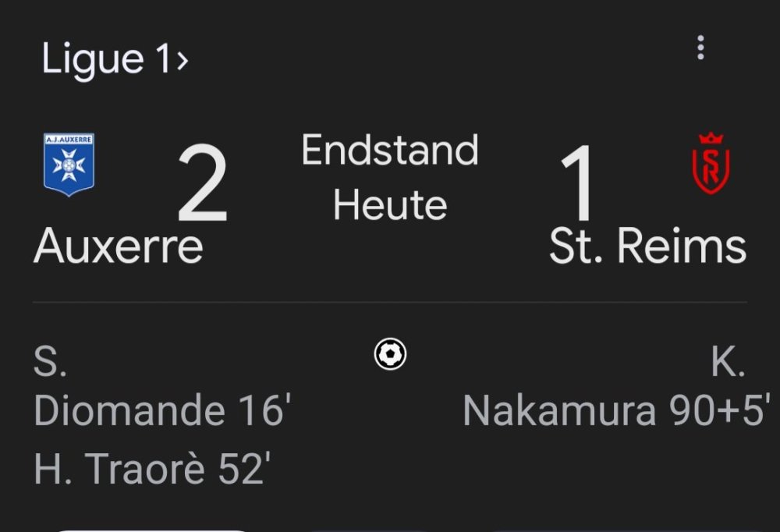This screenshot has width=780, height=532.
Task: Click the K. initial above Nakamura
Action: coord(728,364)
